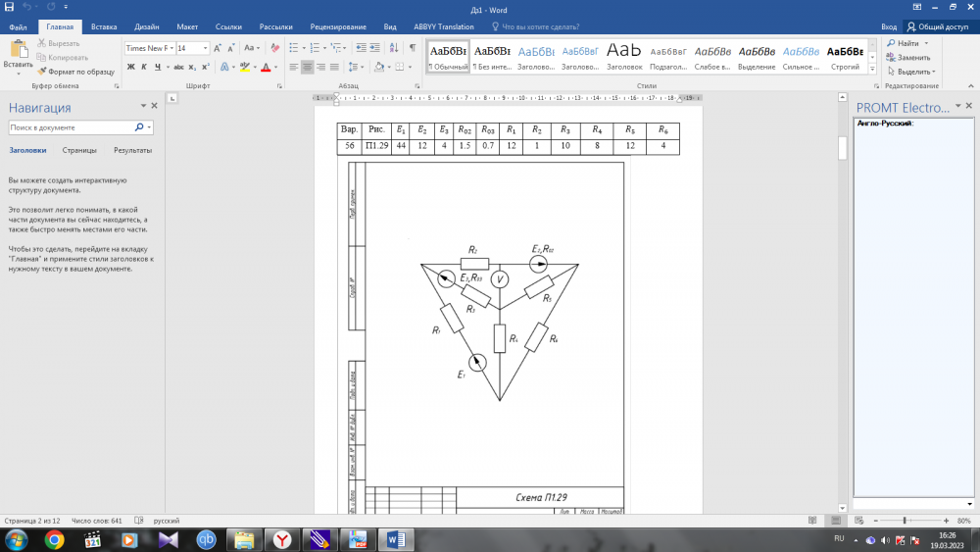Open the Файл tab

click(x=18, y=26)
